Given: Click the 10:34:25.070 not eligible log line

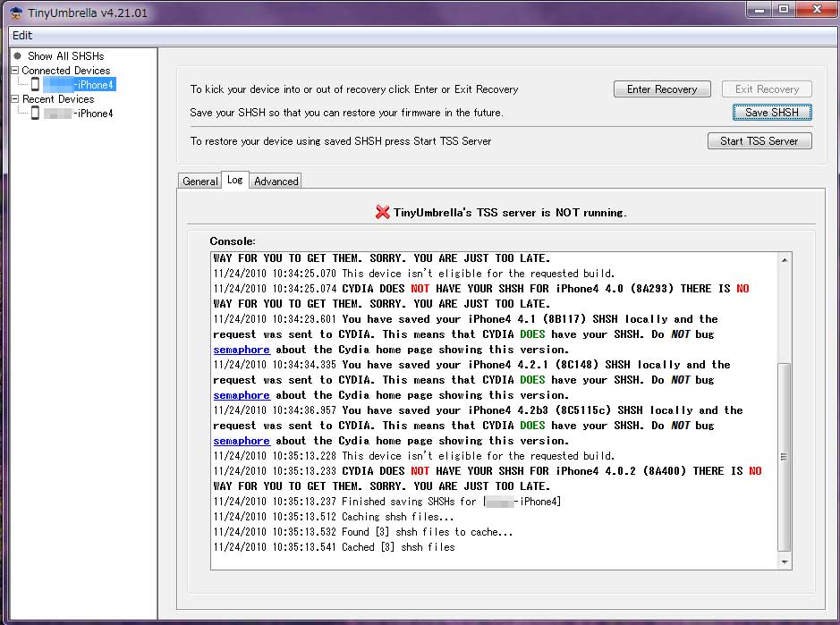Looking at the screenshot, I should click(x=414, y=274).
